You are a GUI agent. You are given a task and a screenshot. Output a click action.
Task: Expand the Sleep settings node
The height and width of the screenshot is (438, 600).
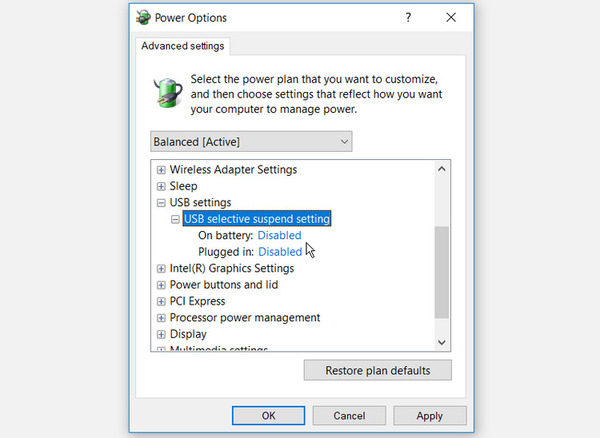point(161,186)
